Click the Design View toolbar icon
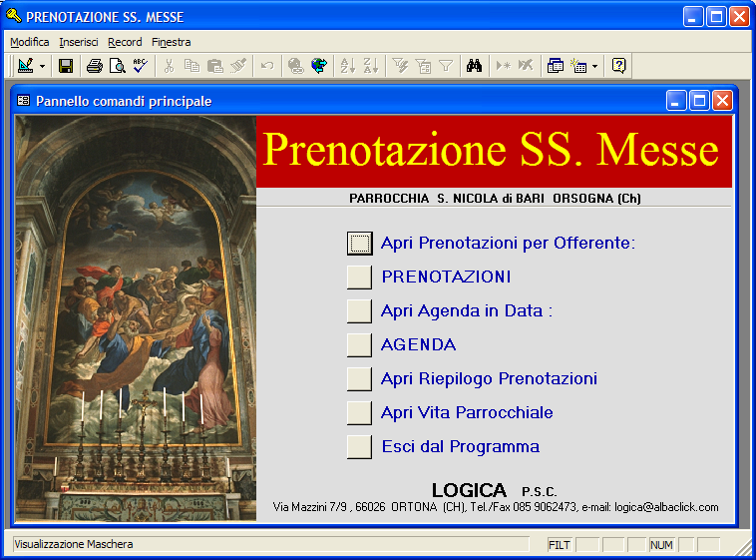Image resolution: width=756 pixels, height=560 pixels. (25, 65)
